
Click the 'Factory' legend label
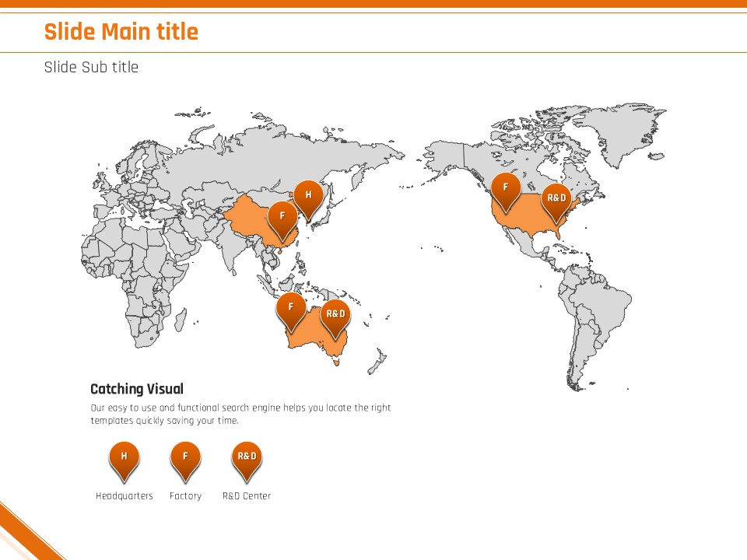click(185, 496)
